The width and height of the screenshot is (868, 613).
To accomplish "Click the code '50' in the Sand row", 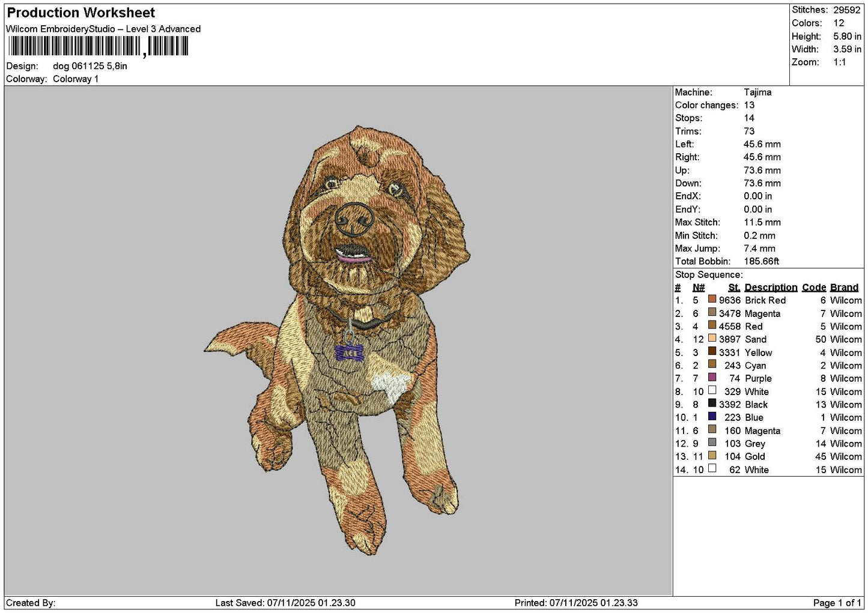I will coord(821,339).
